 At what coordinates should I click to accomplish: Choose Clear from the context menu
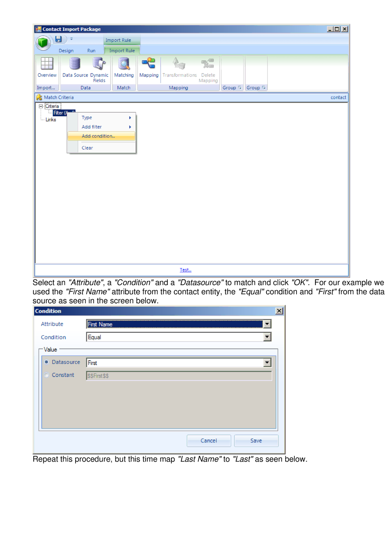click(101, 148)
